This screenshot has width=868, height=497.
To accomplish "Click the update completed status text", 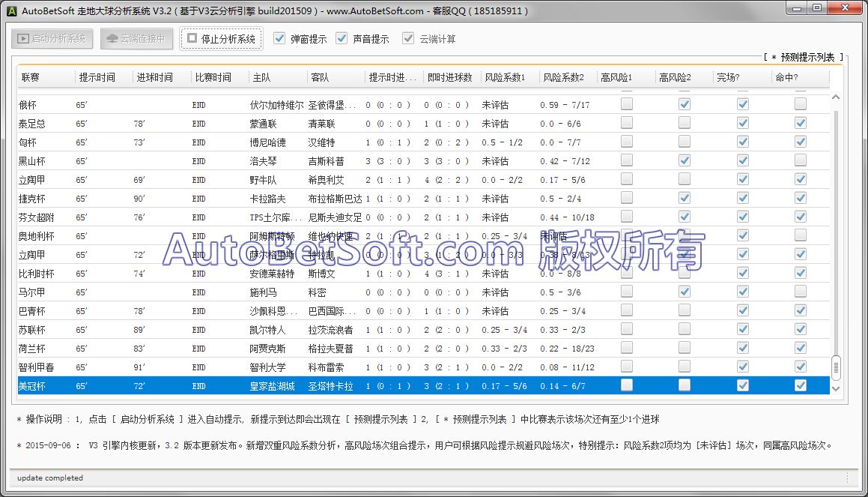I will (x=50, y=478).
